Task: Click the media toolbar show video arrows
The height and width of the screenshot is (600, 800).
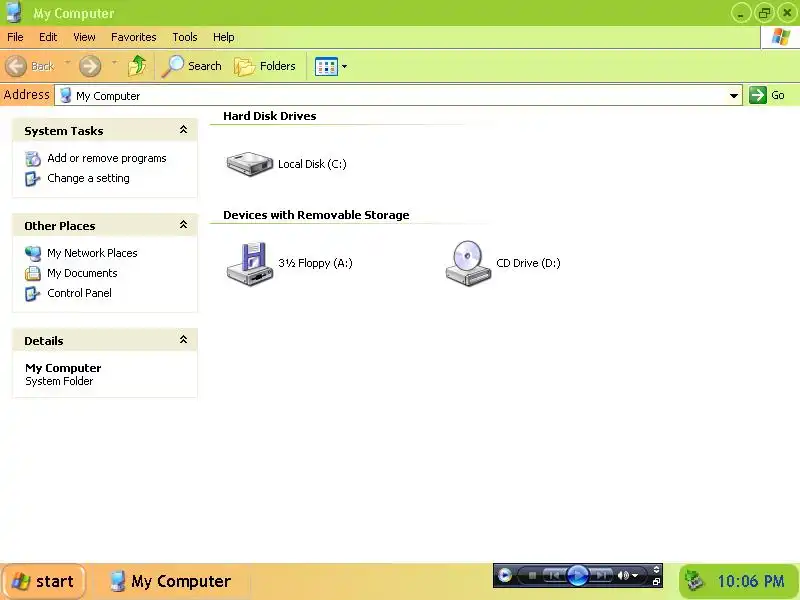Action: point(656,569)
